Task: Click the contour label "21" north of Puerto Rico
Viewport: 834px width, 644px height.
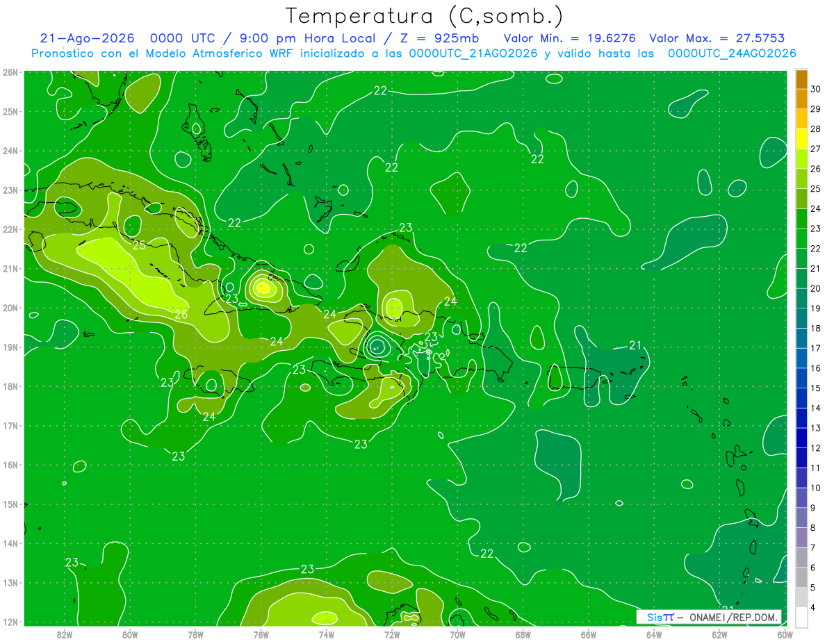Action: 635,345
